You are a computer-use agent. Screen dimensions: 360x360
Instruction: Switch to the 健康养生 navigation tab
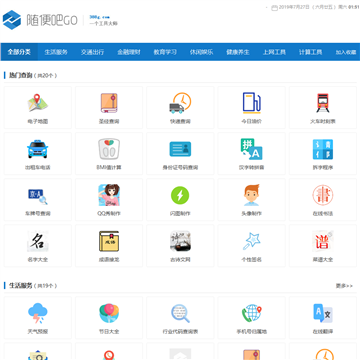pyautogui.click(x=238, y=52)
